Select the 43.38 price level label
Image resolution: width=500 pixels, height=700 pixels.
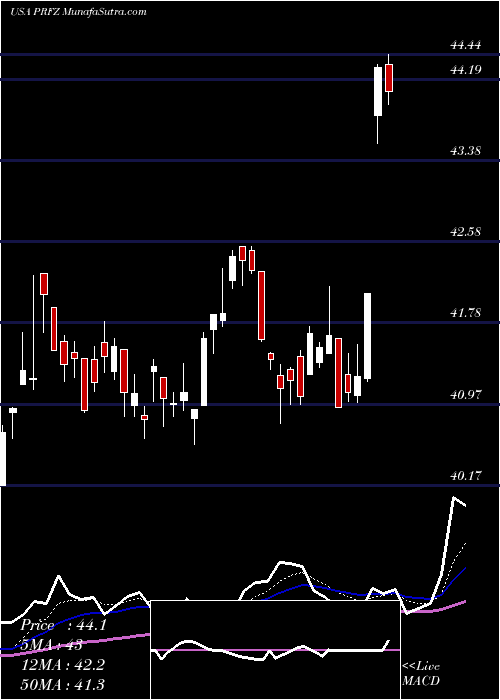coord(466,150)
